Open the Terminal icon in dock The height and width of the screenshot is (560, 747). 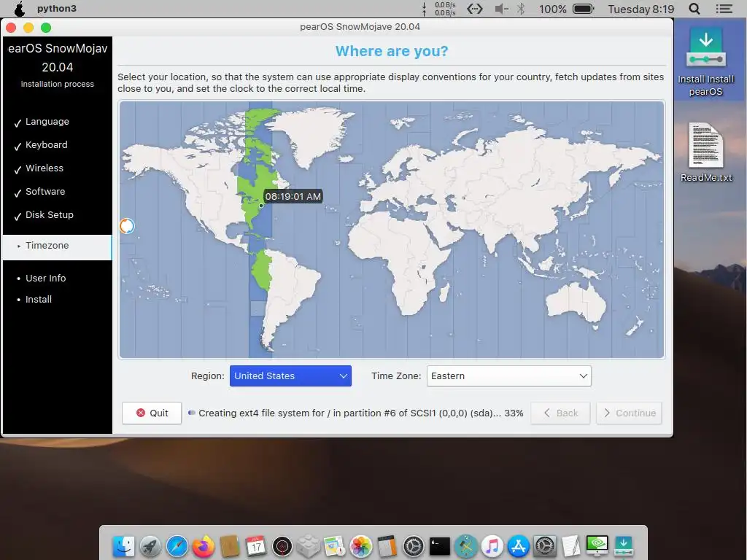click(x=439, y=546)
